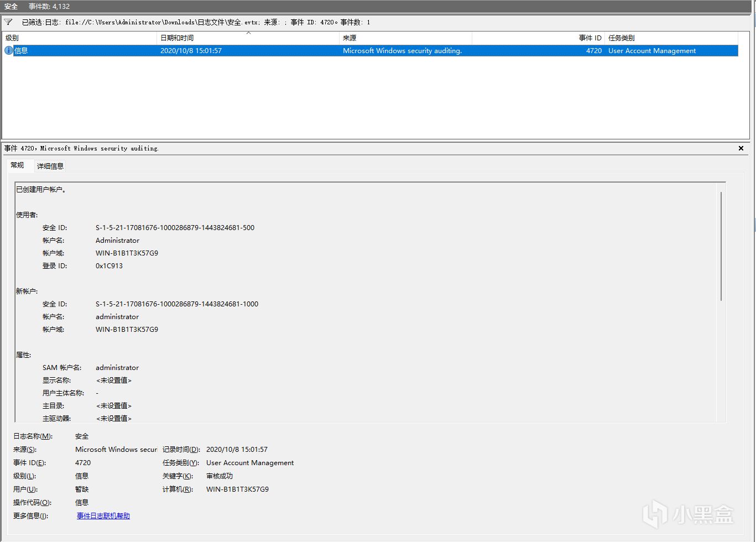Viewport: 756px width, 542px height.
Task: Click the 来源(S) value 'Microsoft Windows secur'
Action: pyautogui.click(x=116, y=450)
